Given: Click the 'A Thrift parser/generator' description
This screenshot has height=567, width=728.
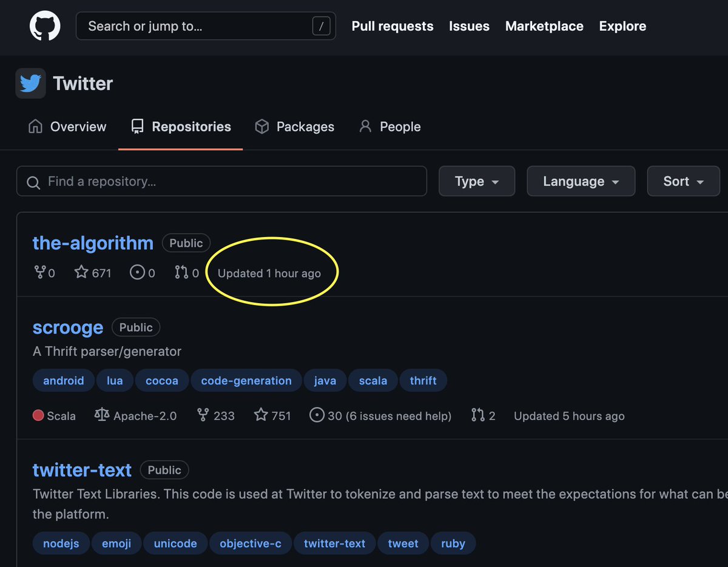Looking at the screenshot, I should tap(107, 351).
